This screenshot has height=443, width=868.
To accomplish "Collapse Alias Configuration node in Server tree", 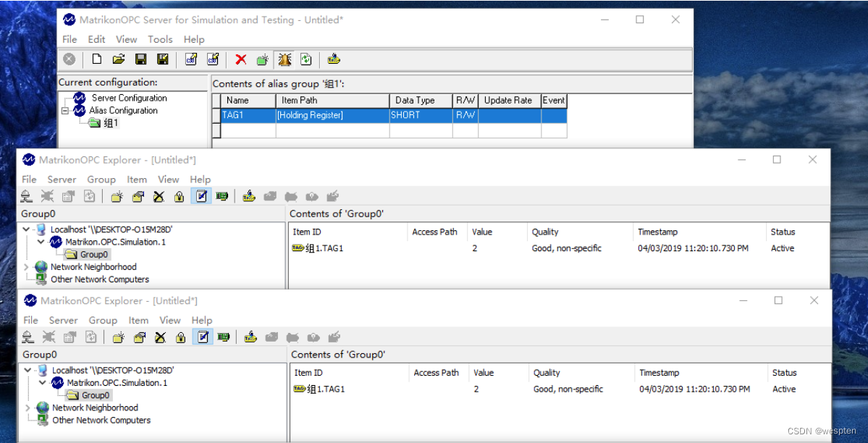I will click(64, 111).
